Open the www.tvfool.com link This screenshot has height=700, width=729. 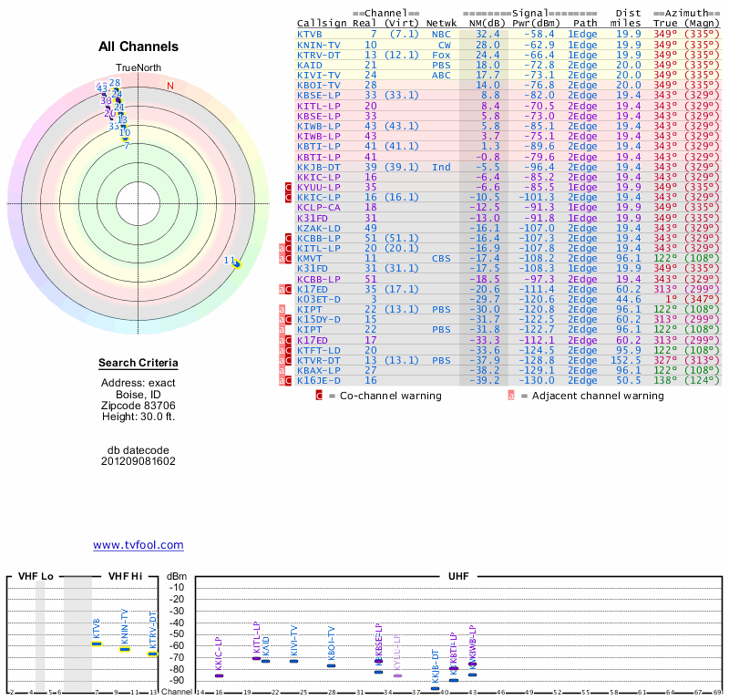tap(139, 545)
